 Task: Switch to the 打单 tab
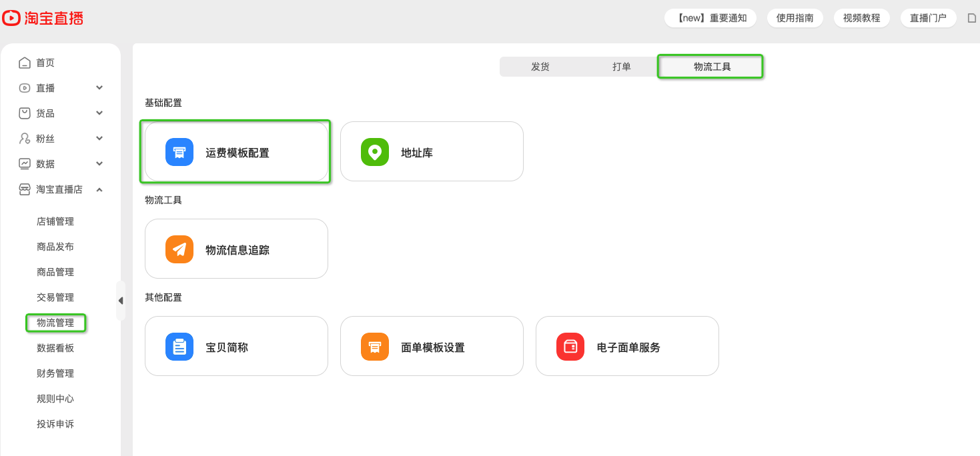pyautogui.click(x=622, y=67)
